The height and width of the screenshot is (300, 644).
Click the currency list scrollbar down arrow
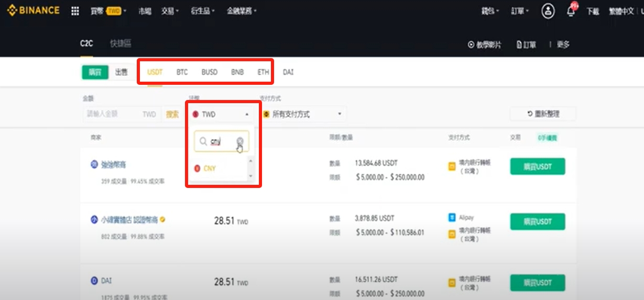coord(250,176)
